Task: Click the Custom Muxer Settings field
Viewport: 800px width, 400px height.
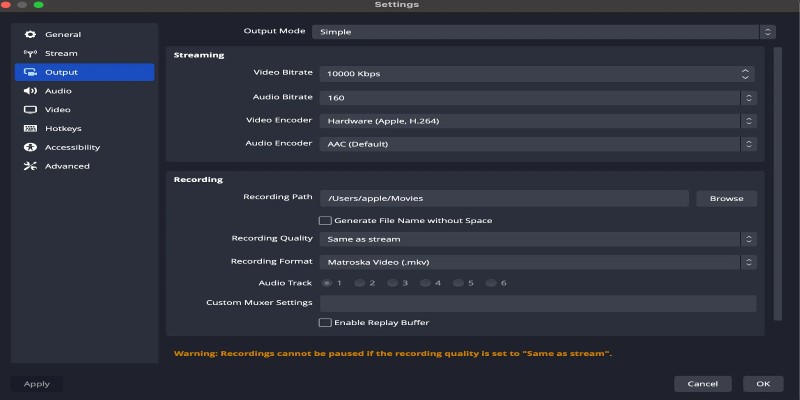Action: point(538,304)
